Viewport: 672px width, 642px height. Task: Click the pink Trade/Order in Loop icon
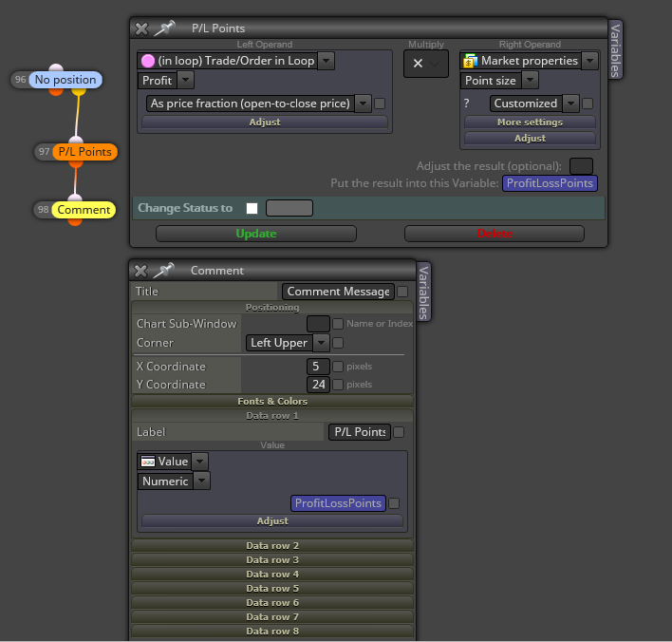[x=148, y=61]
